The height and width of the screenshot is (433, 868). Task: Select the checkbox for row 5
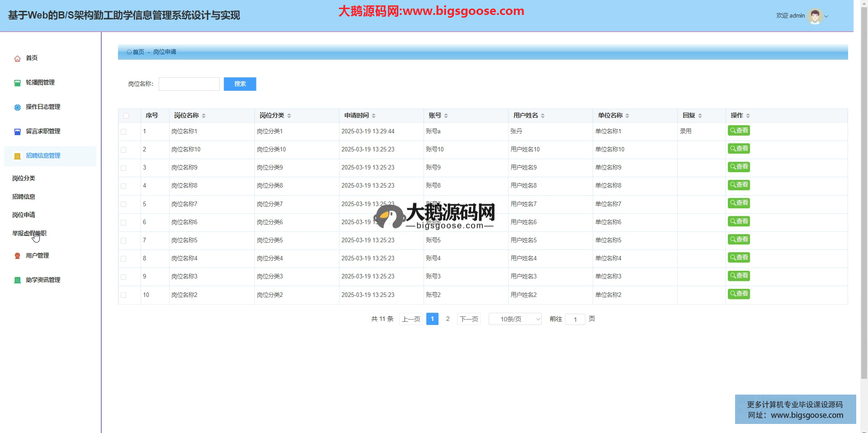(123, 204)
